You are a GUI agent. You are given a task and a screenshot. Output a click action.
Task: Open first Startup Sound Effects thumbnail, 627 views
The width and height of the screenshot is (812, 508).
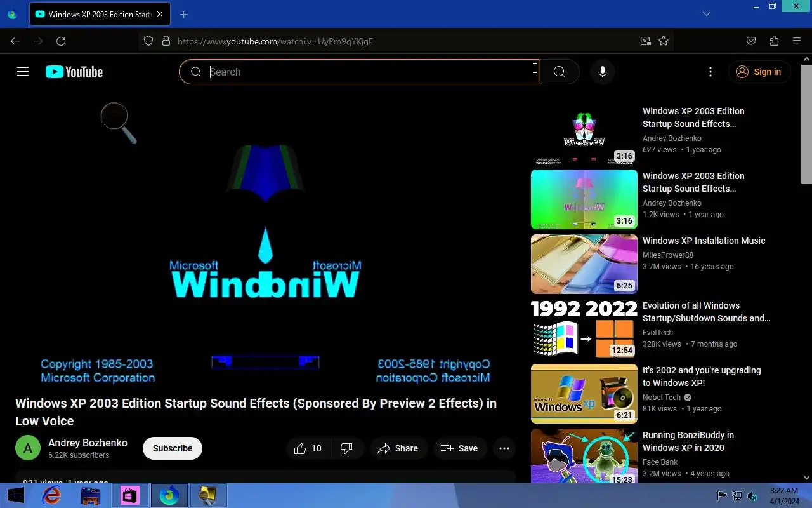[x=584, y=135]
